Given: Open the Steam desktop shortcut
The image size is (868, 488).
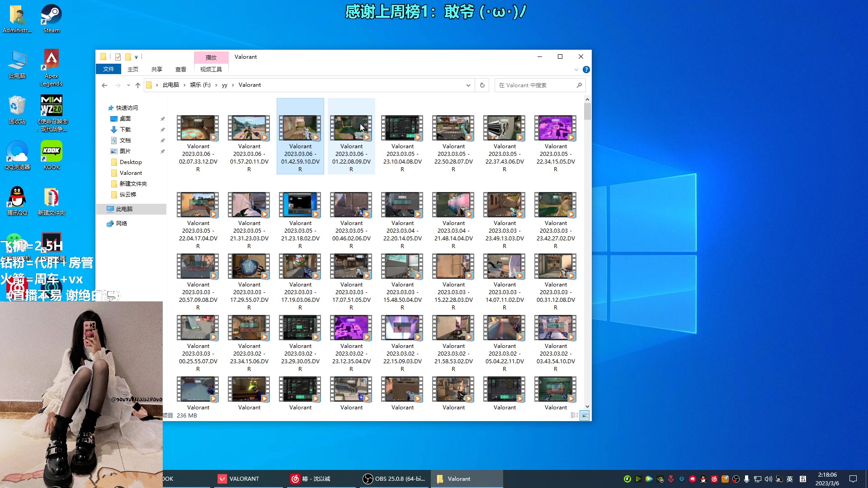Looking at the screenshot, I should tap(51, 18).
